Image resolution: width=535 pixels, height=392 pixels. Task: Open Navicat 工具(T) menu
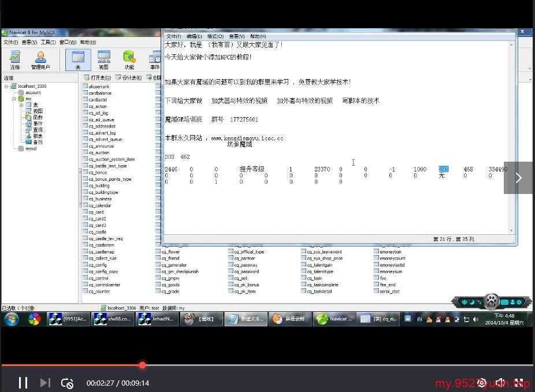pyautogui.click(x=48, y=42)
